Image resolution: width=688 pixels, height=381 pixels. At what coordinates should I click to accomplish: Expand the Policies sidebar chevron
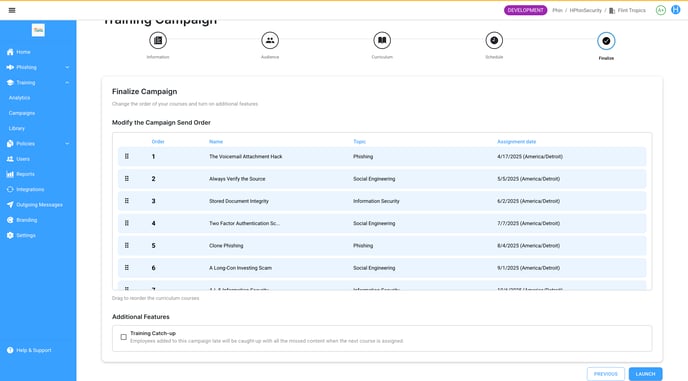click(x=67, y=144)
